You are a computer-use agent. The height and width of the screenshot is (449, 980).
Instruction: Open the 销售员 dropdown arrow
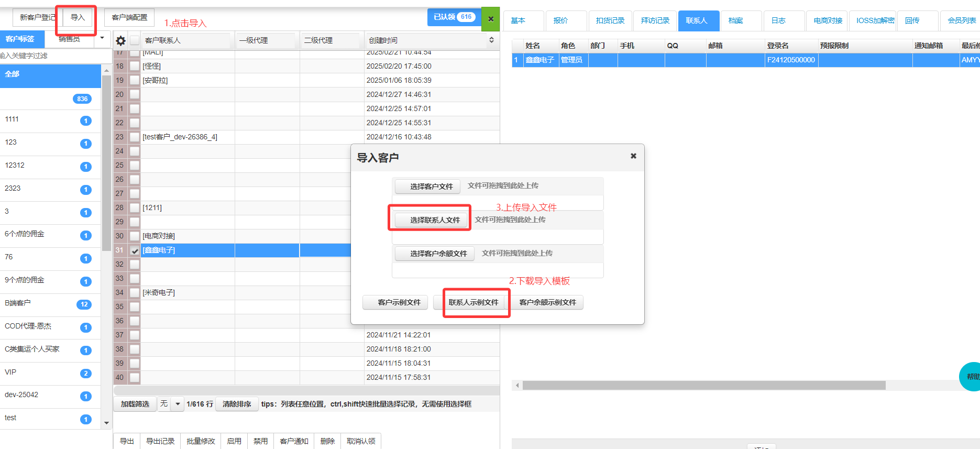pos(102,38)
